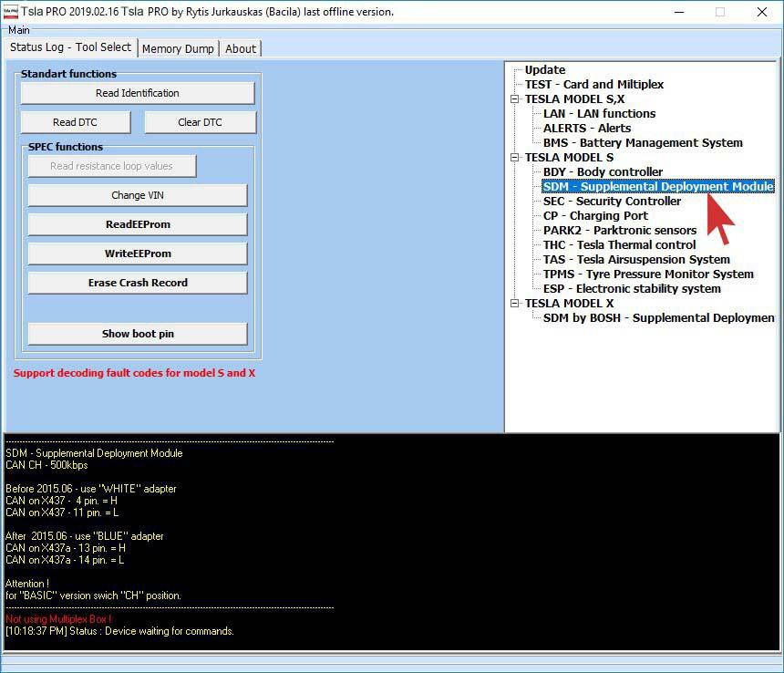Select LAN - LAN functions

(600, 113)
